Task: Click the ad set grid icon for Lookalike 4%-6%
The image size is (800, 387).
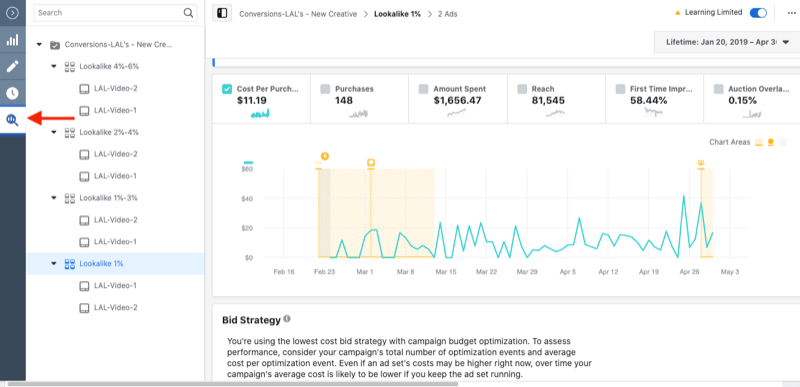Action: point(70,67)
